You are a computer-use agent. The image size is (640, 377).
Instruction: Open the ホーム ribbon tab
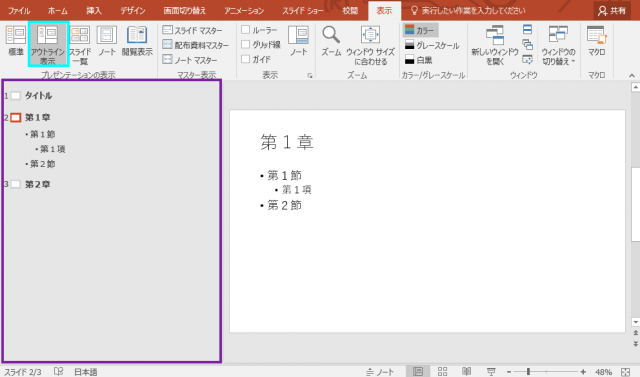coord(58,11)
